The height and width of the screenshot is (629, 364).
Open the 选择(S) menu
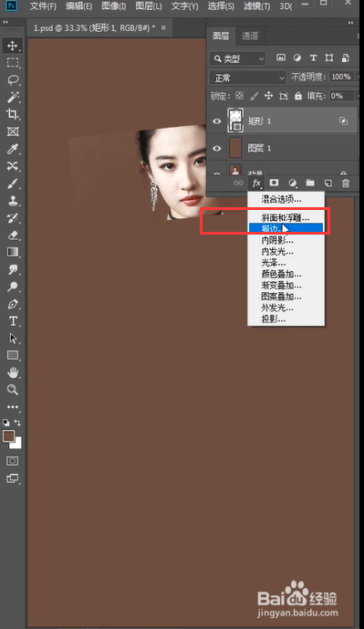pyautogui.click(x=221, y=6)
